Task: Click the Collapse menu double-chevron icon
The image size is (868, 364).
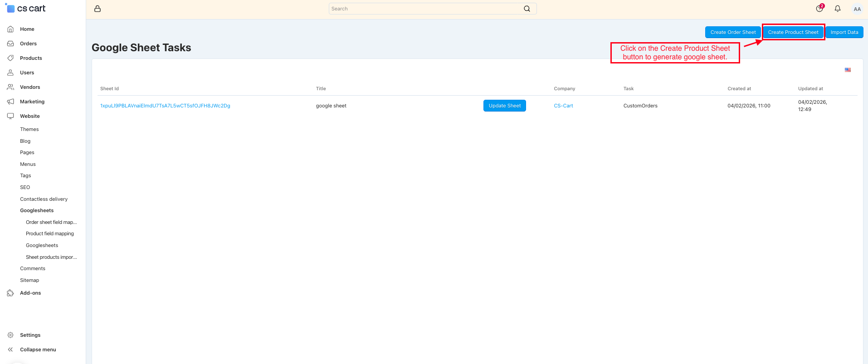Action: [10, 349]
